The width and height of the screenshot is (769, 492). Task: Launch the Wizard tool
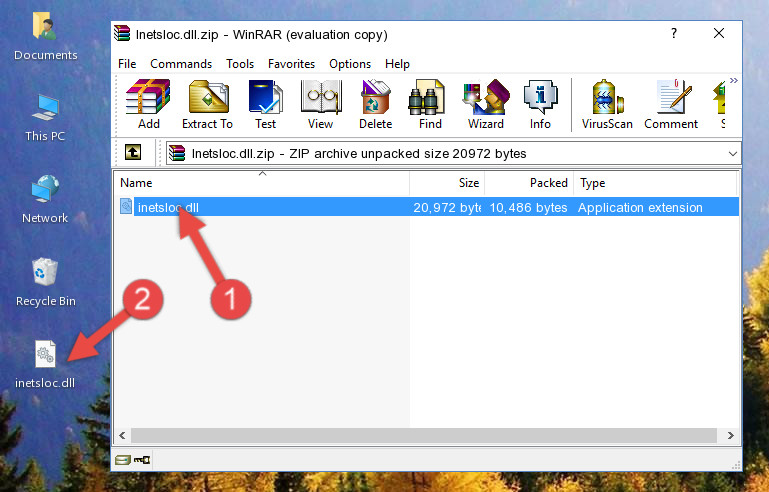[486, 104]
